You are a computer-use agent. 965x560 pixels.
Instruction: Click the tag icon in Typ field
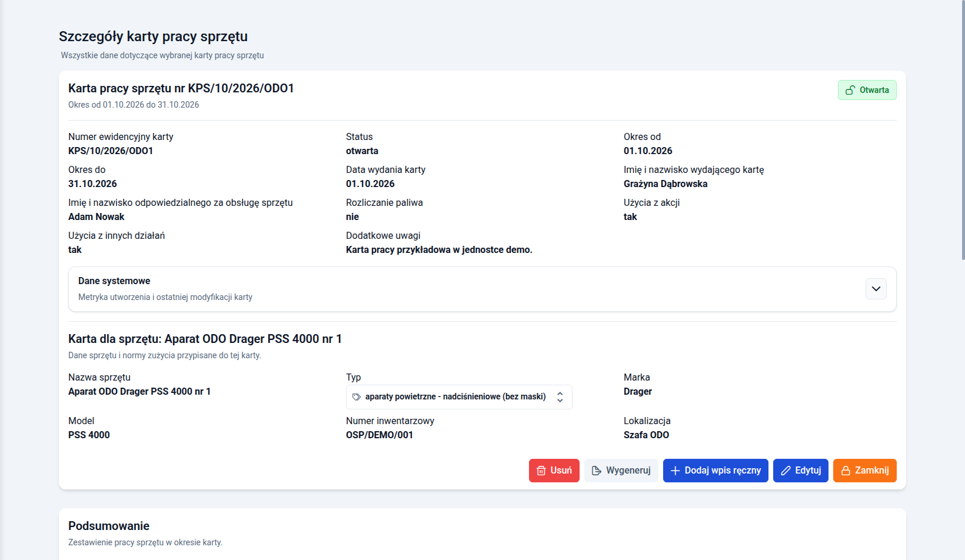[x=357, y=397]
